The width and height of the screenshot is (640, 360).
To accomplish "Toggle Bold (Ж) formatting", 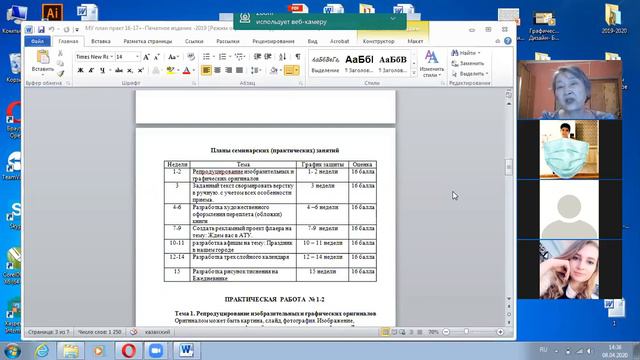I will [x=80, y=70].
